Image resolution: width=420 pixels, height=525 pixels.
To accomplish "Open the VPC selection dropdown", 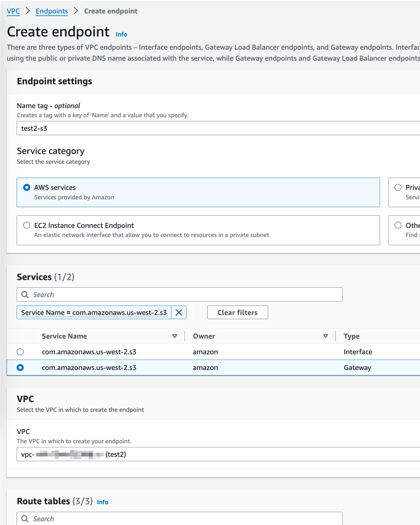I will (217, 454).
